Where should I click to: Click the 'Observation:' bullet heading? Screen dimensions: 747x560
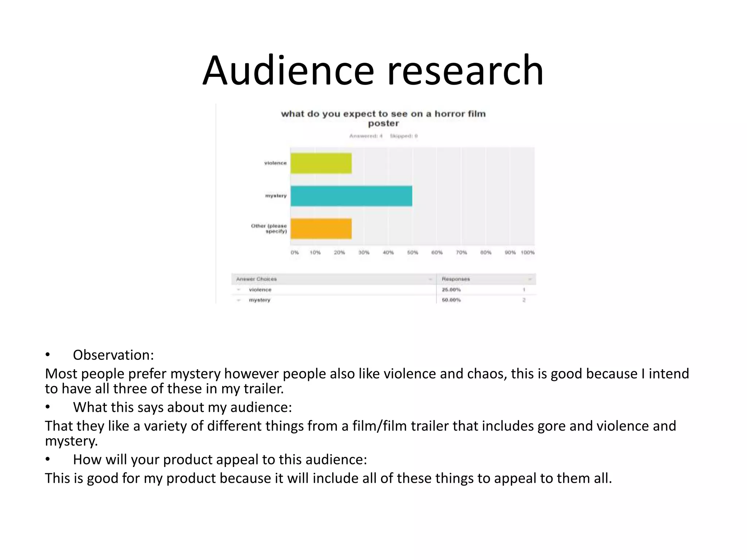[x=113, y=355]
